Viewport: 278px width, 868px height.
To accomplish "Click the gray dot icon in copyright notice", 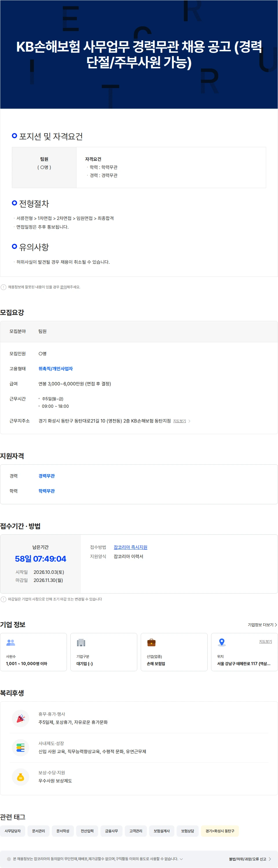I will [x=9, y=859].
